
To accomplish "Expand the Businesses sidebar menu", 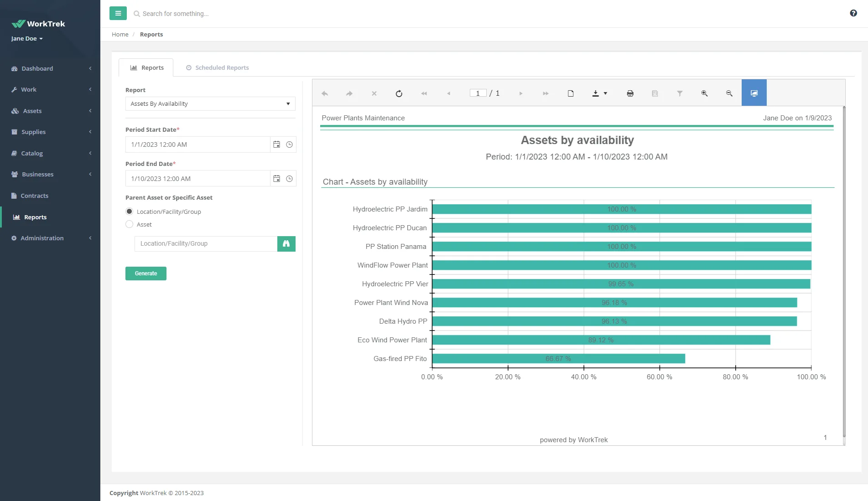I will pos(50,175).
